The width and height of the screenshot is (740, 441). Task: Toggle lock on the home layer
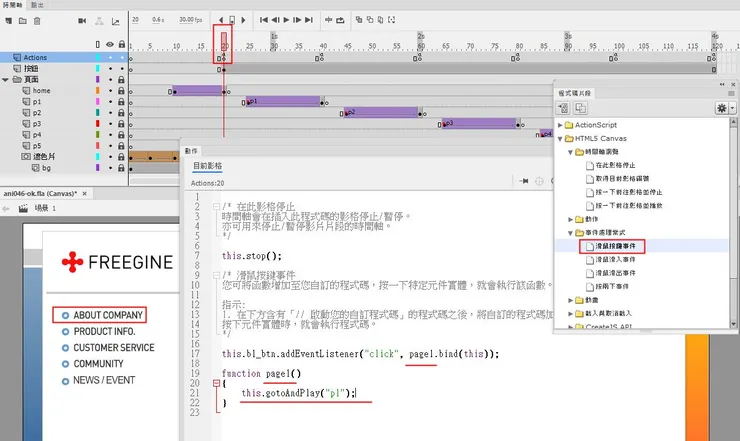tap(122, 91)
